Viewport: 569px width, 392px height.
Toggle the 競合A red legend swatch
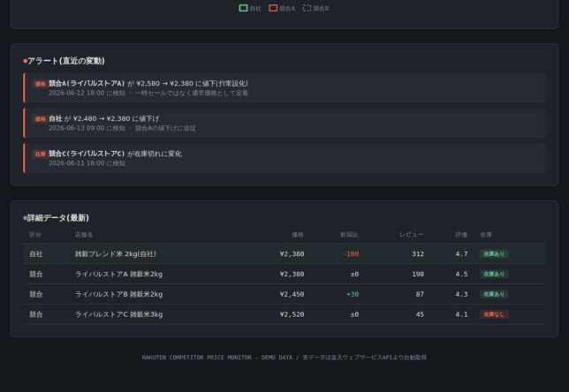click(x=273, y=8)
